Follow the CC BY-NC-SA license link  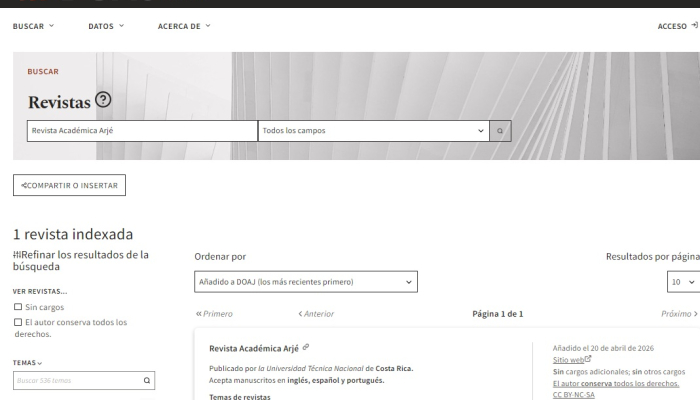click(573, 394)
